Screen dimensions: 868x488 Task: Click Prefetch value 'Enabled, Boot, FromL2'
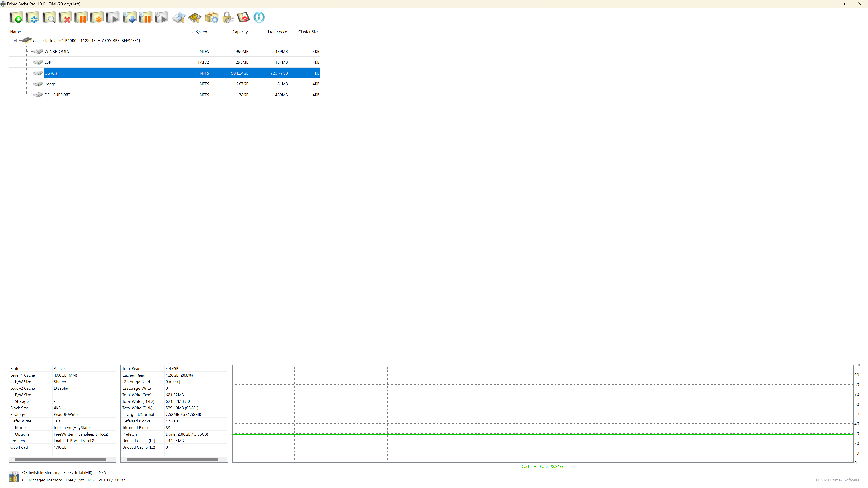74,441
